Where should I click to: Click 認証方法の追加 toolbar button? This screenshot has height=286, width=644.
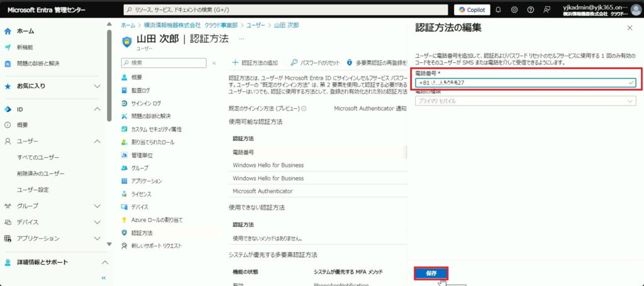[x=255, y=63]
